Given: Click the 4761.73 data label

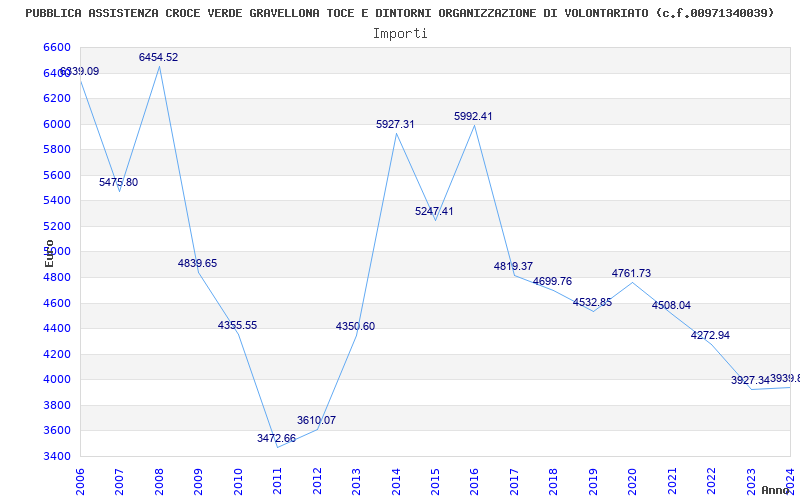Looking at the screenshot, I should tap(632, 273).
